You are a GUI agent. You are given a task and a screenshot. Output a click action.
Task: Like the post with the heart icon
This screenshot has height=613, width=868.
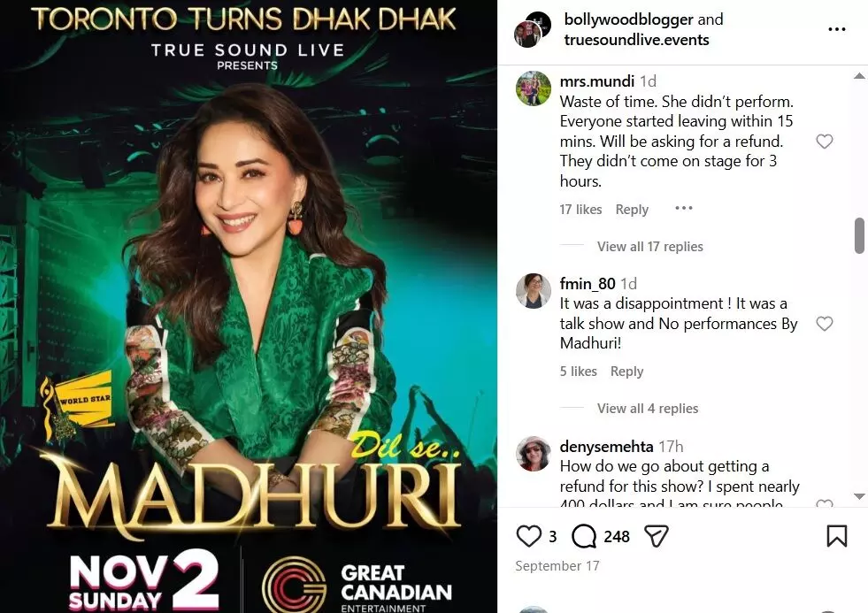[x=528, y=536]
